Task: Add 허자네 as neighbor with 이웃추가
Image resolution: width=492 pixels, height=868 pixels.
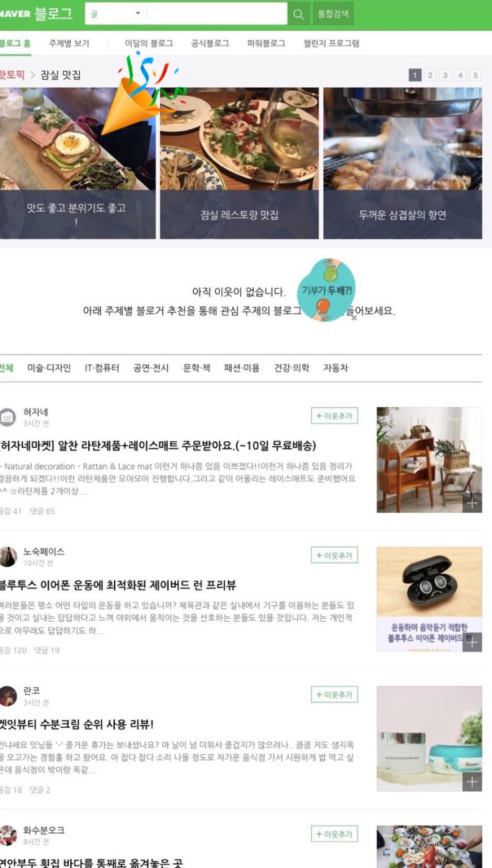Action: click(334, 416)
